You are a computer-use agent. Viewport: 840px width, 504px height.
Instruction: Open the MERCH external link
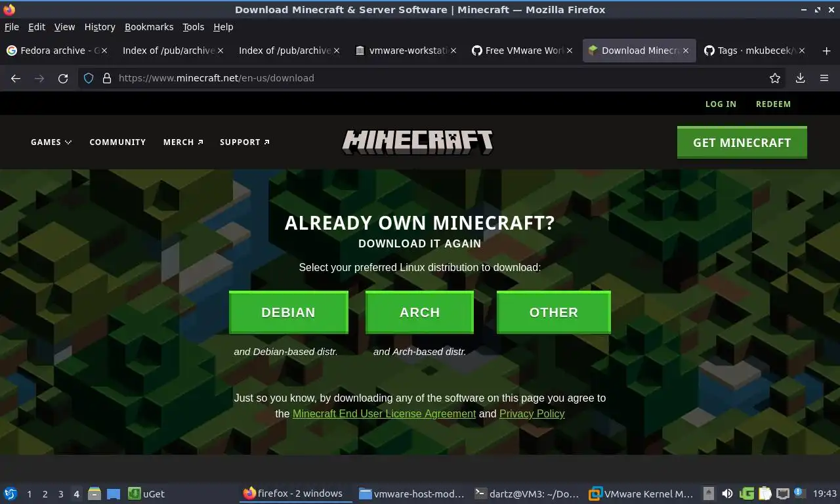(183, 142)
